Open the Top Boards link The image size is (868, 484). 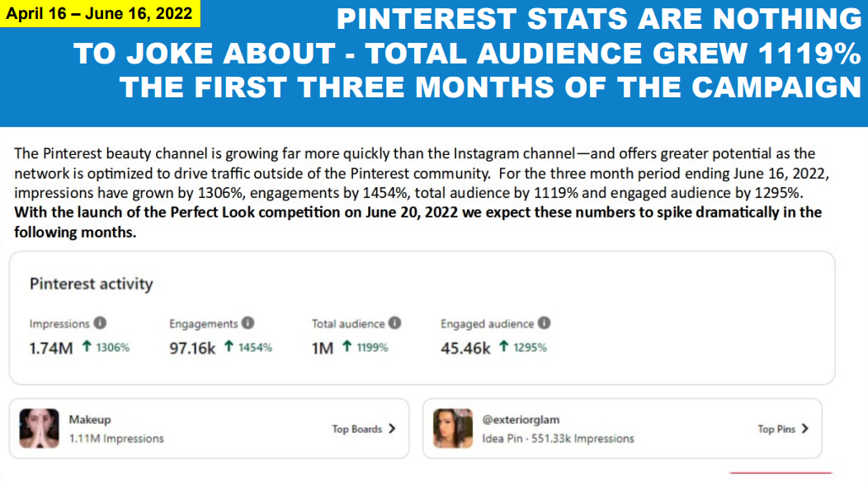point(357,430)
